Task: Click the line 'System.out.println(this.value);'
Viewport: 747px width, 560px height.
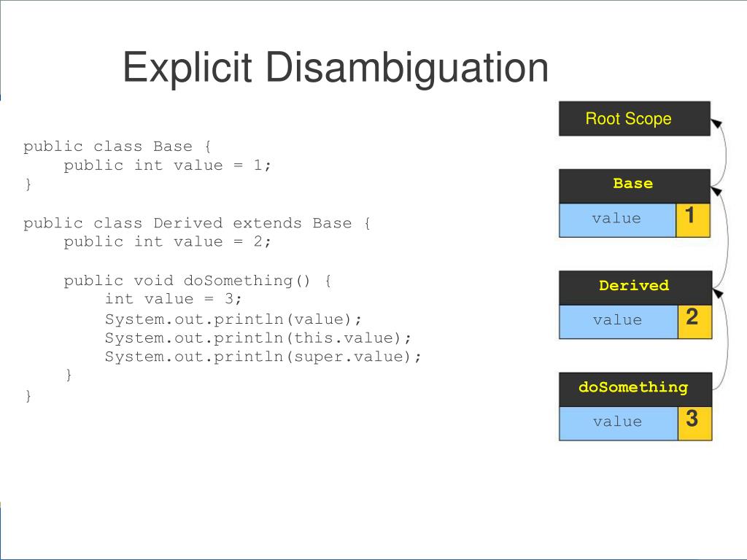Action: pyautogui.click(x=258, y=338)
